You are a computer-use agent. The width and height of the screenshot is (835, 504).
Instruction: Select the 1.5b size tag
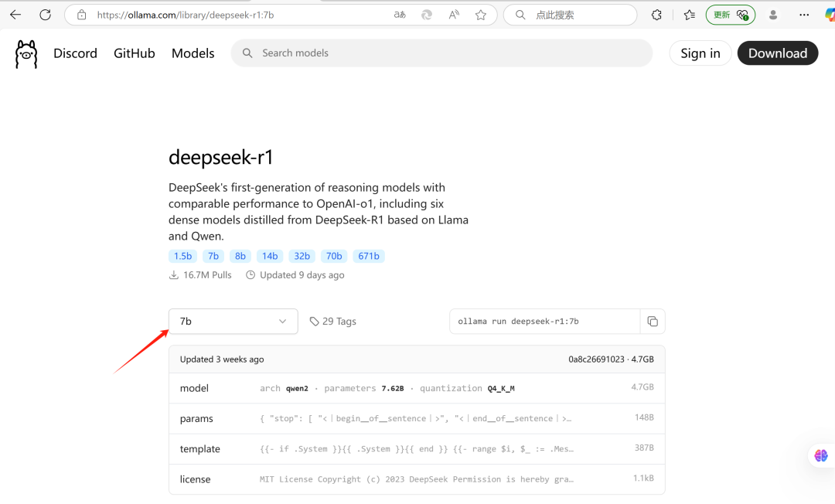[x=182, y=256]
